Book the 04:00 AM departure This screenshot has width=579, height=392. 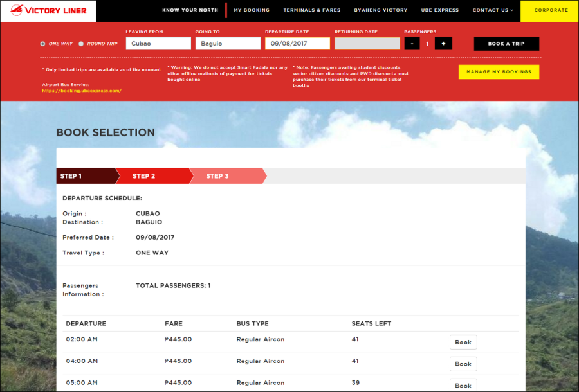click(x=463, y=364)
